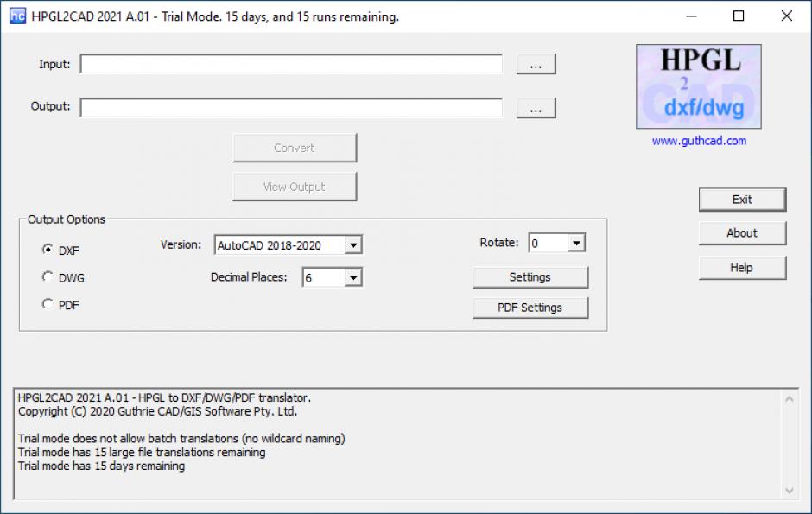Open PDF Settings
Viewport: 812px width, 514px height.
click(530, 308)
